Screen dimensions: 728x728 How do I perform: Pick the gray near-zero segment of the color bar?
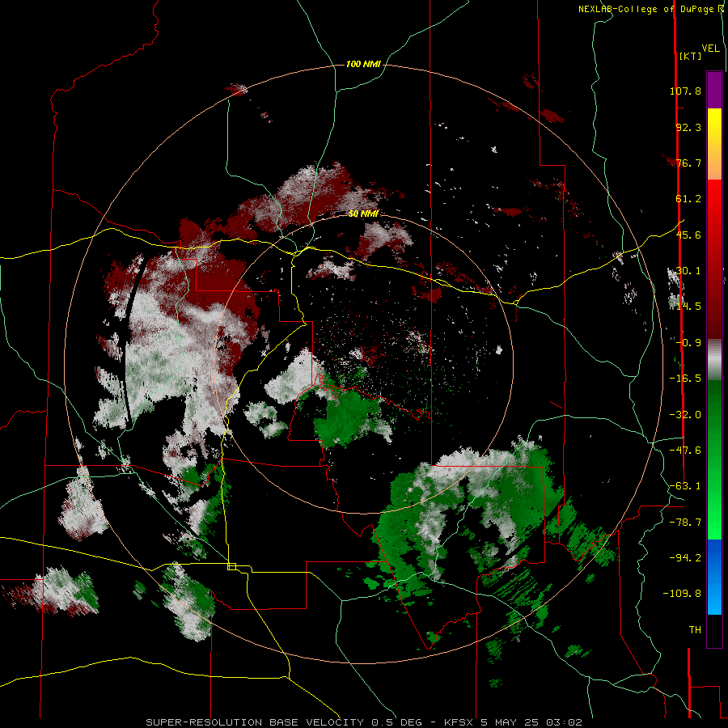point(714,360)
